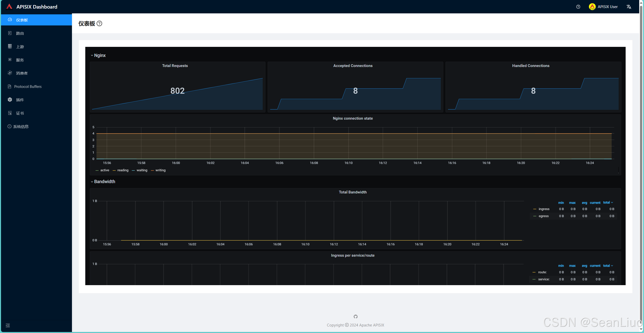Open Protocol Buffers in sidebar
Image resolution: width=644 pixels, height=333 pixels.
[x=28, y=86]
